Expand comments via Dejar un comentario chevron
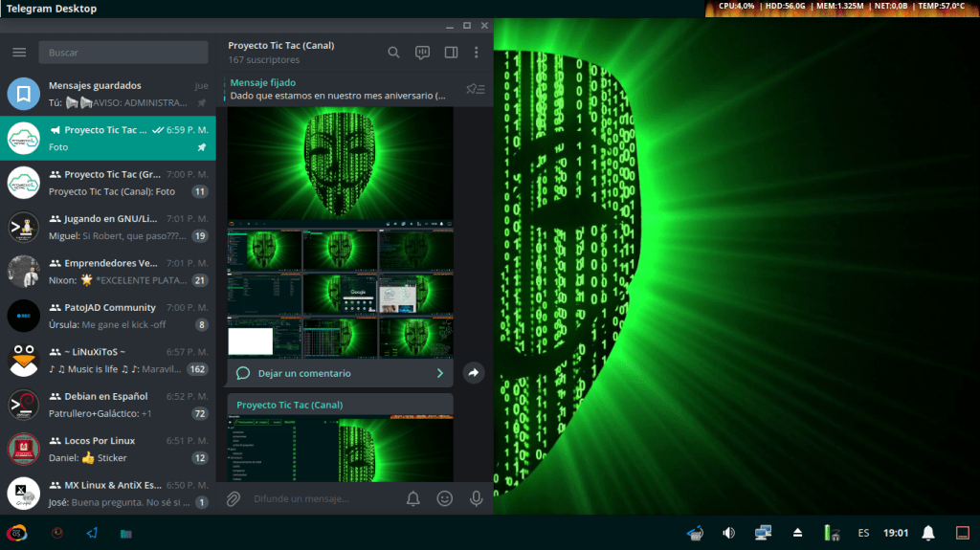Viewport: 980px width, 550px height. (x=440, y=373)
